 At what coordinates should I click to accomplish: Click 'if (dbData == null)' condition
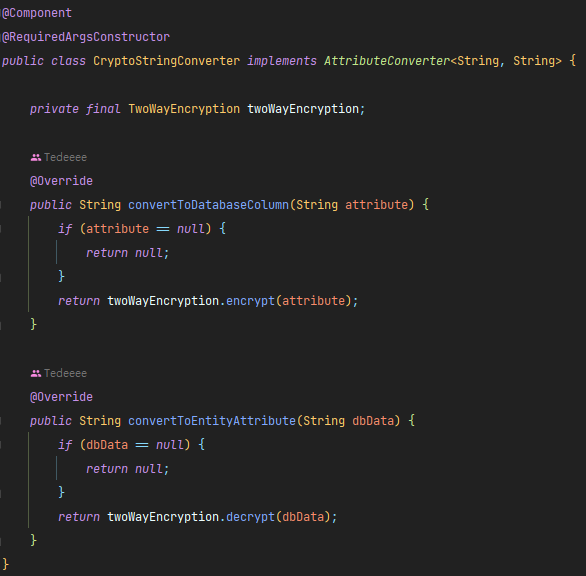(124, 445)
